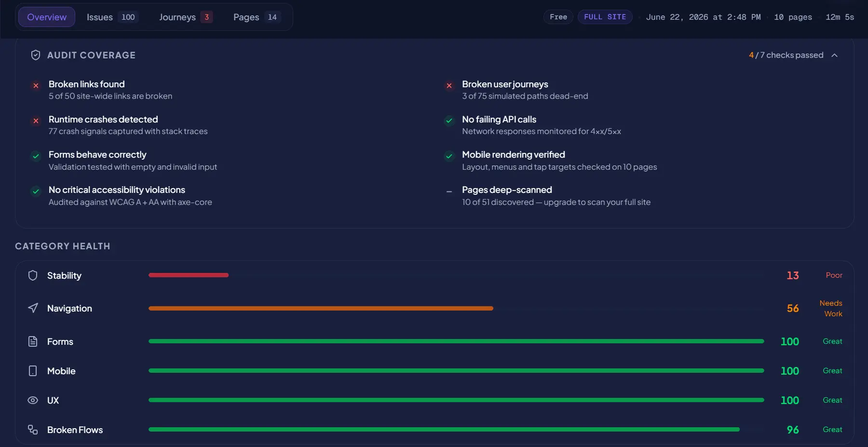868x447 pixels.
Task: Click the green UX progress bar
Action: (456, 400)
